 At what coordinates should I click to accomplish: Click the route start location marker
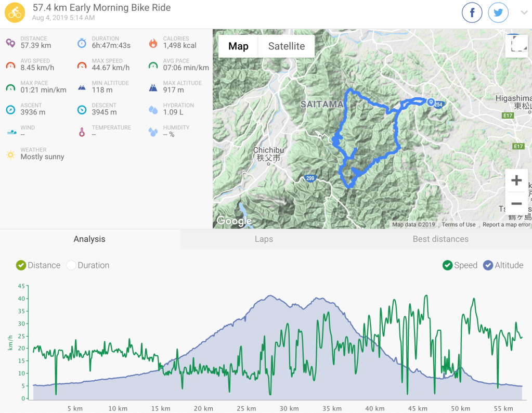(431, 102)
